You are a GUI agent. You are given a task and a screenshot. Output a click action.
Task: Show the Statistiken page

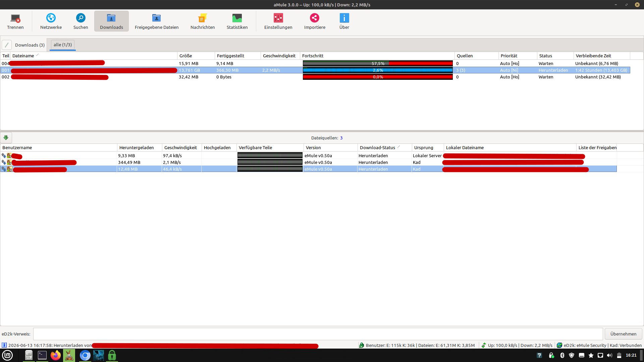point(237,21)
